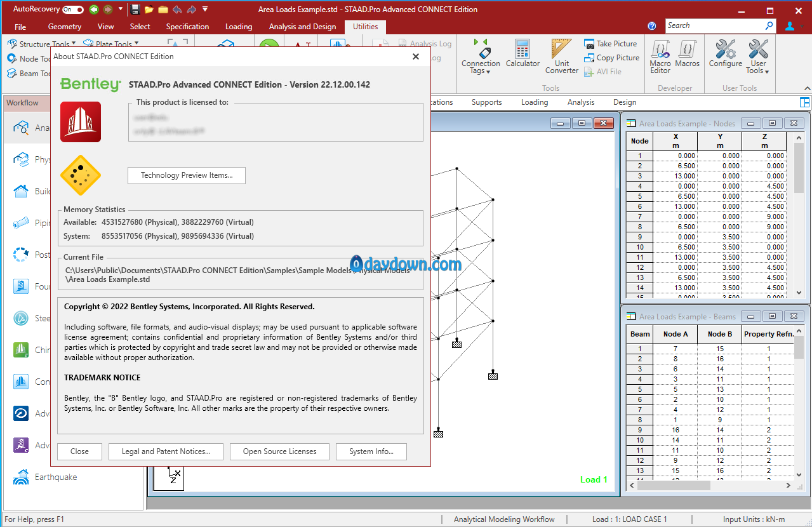The width and height of the screenshot is (812, 527).
Task: Open the Open Source Licenses button
Action: tap(279, 451)
